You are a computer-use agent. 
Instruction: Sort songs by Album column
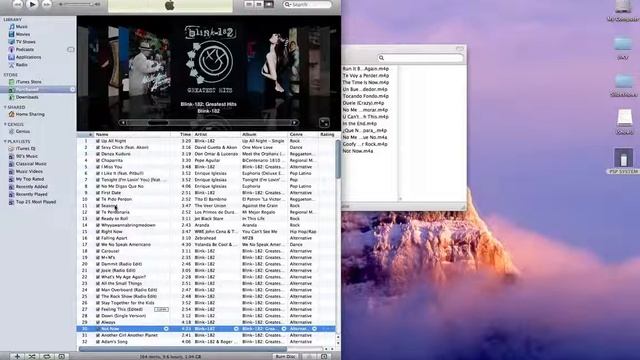[x=264, y=134]
